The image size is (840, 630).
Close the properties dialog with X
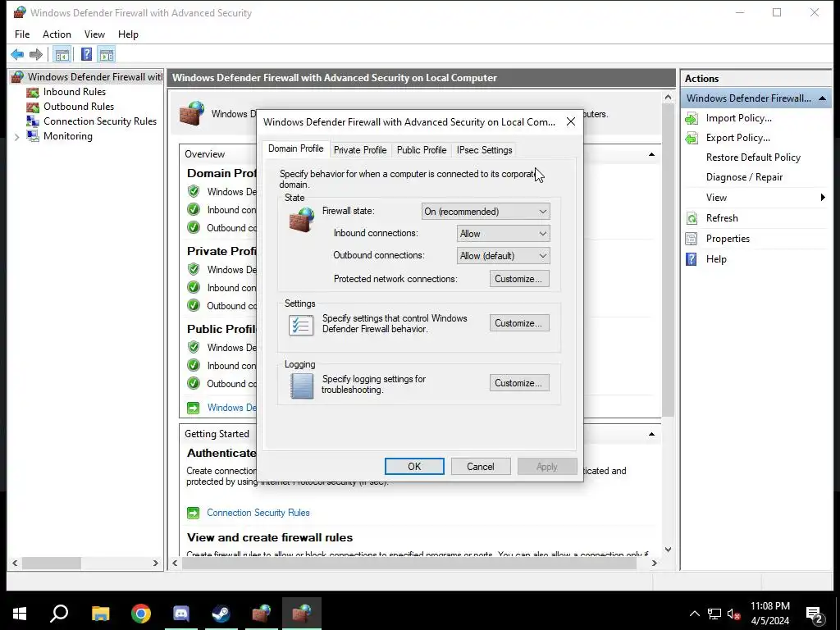click(571, 121)
